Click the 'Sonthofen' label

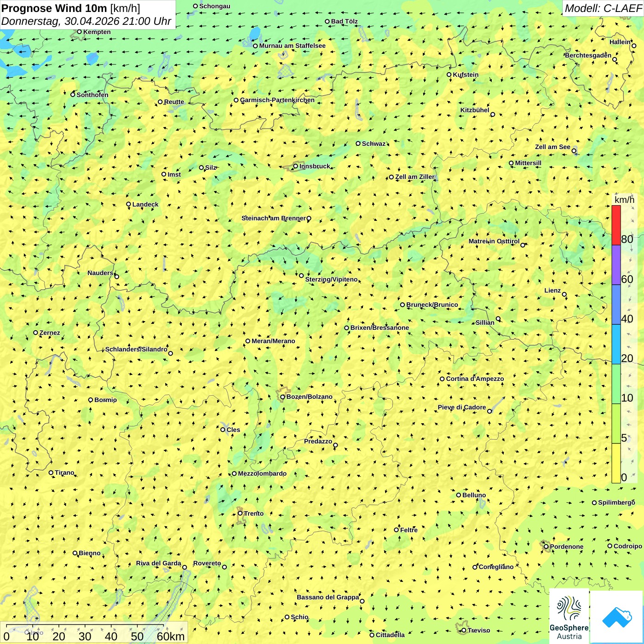[92, 95]
